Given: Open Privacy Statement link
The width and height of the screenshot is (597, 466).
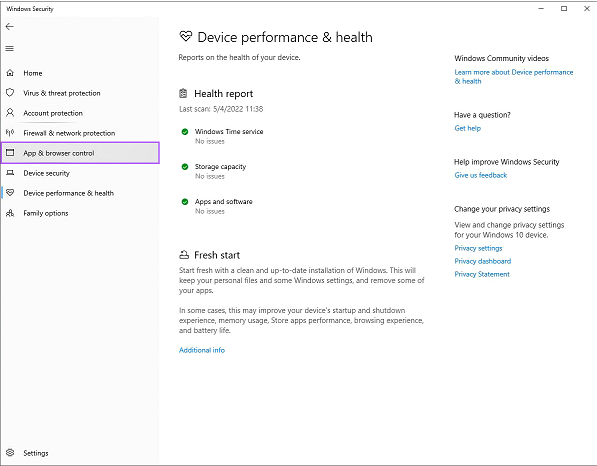Looking at the screenshot, I should (x=482, y=274).
